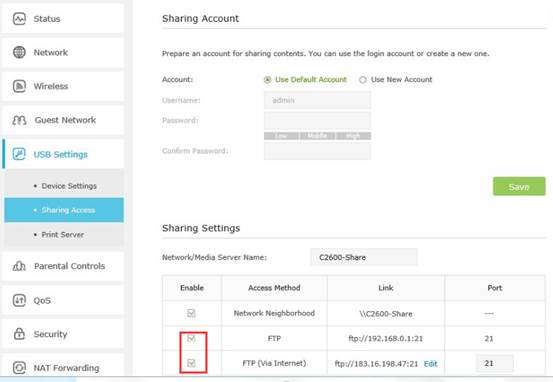Click the Parental Controls family icon
553x382 pixels.
pos(19,266)
